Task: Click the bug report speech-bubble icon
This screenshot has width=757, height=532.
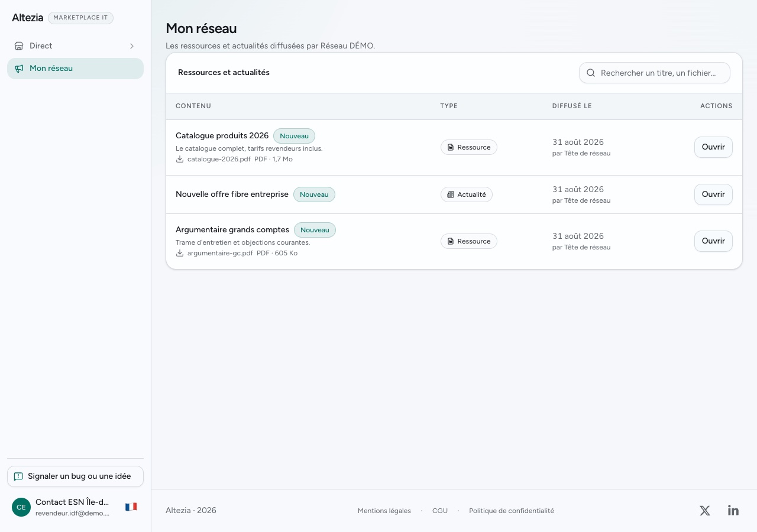Action: click(18, 476)
